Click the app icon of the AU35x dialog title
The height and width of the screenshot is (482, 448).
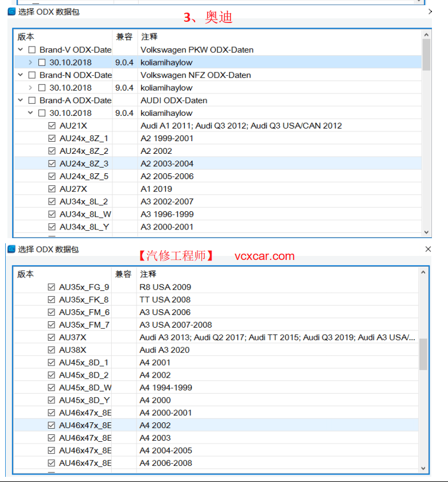click(x=11, y=249)
